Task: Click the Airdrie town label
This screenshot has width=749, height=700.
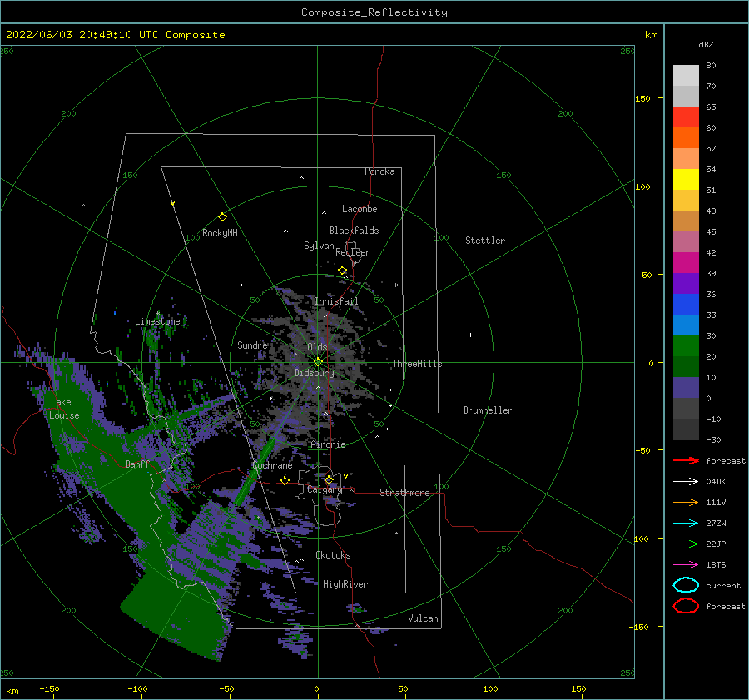Action: [x=328, y=444]
